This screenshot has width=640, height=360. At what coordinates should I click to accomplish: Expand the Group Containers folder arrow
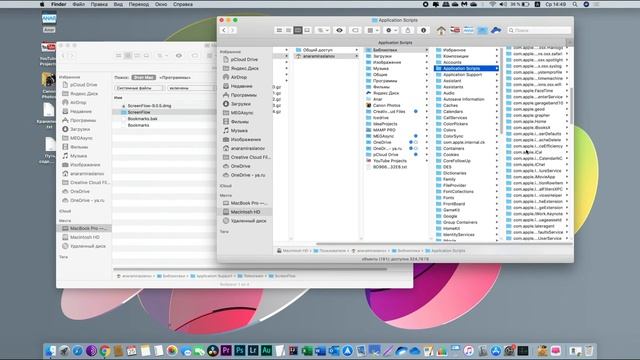coord(497,222)
